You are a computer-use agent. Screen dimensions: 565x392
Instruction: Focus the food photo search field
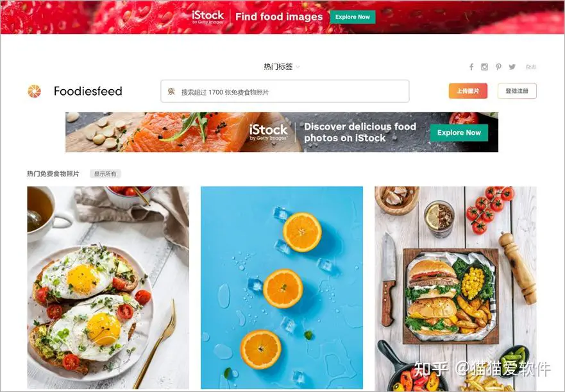click(285, 91)
